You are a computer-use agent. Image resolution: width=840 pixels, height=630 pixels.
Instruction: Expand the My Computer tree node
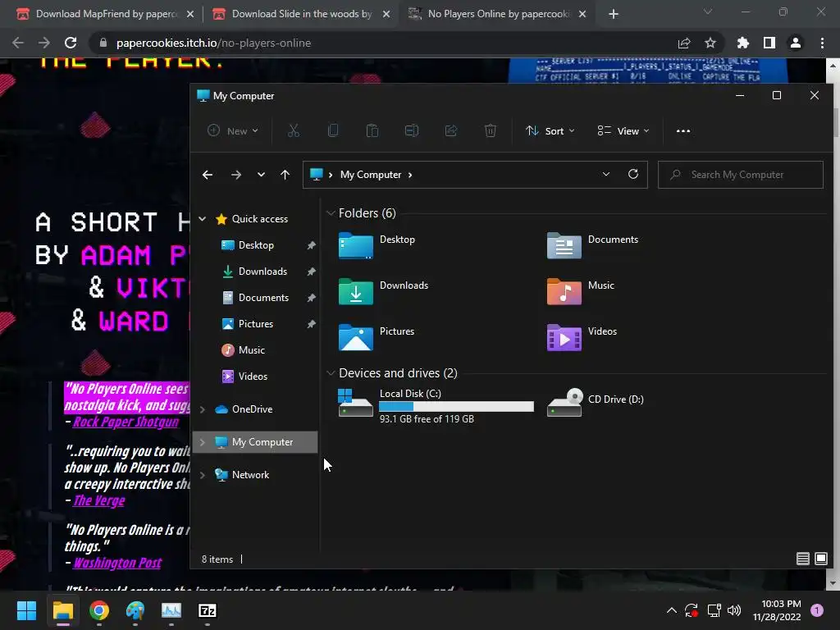tap(202, 442)
